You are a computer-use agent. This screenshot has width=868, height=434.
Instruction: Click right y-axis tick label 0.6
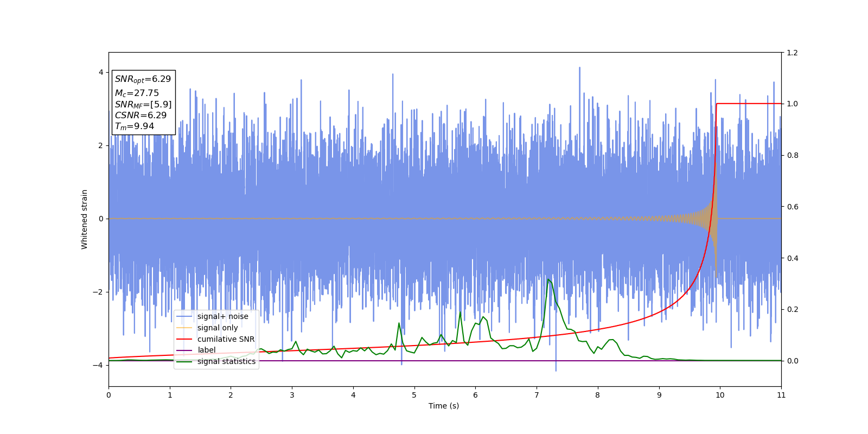coord(793,207)
